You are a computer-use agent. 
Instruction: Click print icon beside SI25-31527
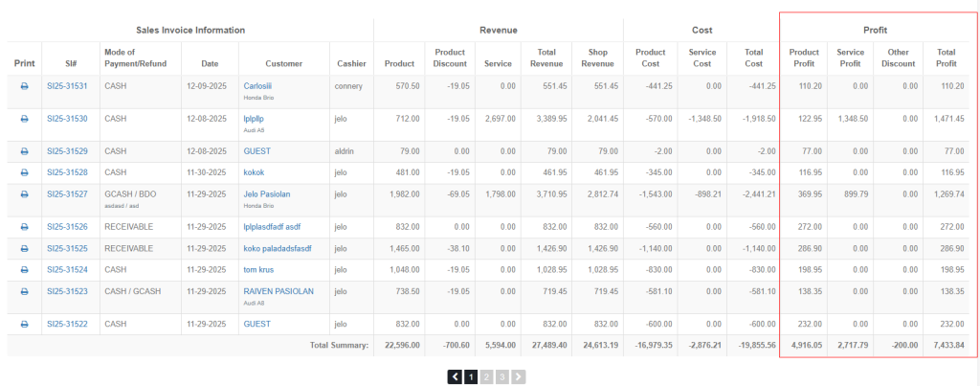click(x=24, y=194)
